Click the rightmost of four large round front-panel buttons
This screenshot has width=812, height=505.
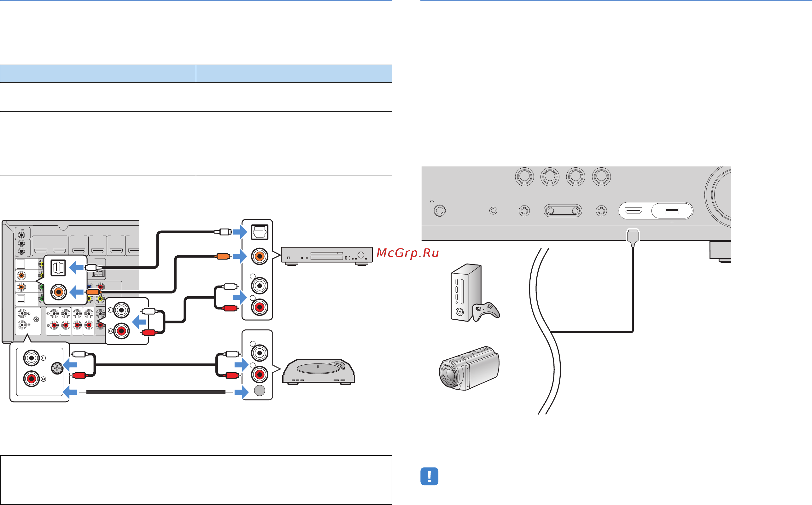(602, 176)
